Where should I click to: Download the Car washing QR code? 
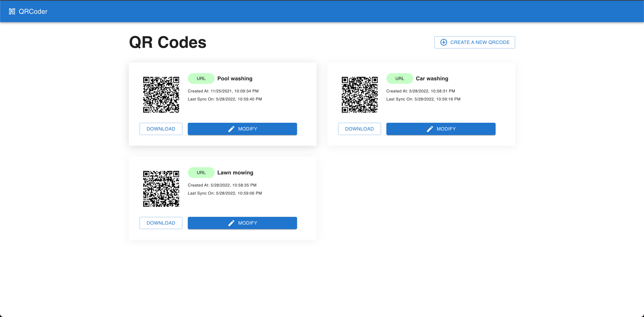click(359, 129)
